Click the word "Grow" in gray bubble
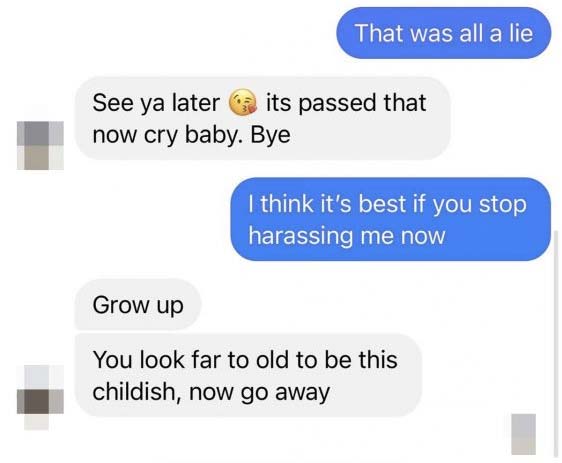Image resolution: width=562 pixels, height=463 pixels. tap(121, 305)
